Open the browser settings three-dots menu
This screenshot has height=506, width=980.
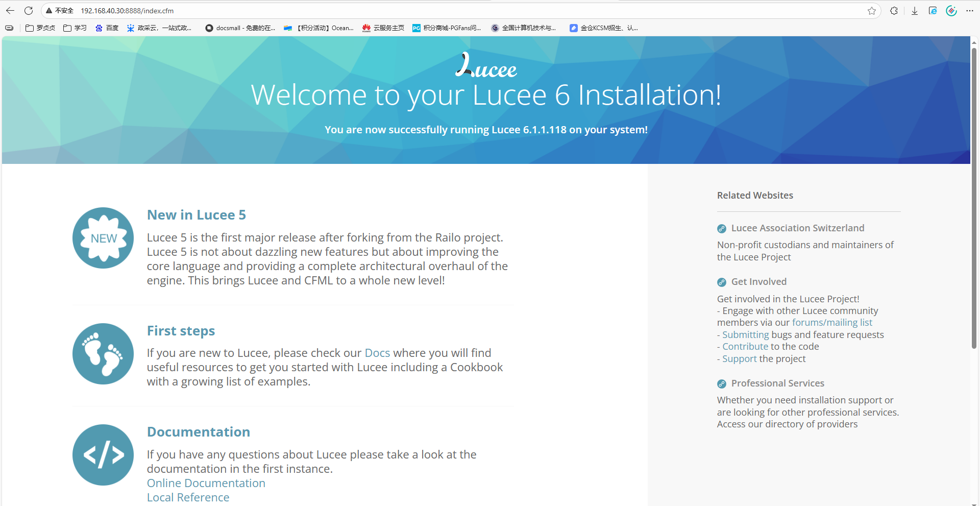pos(970,11)
